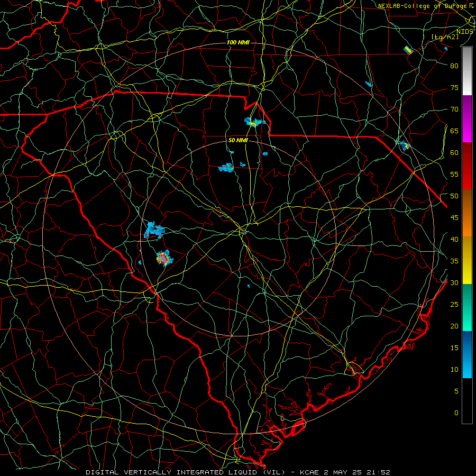
Task: Click the legend value 45
Action: (x=454, y=218)
